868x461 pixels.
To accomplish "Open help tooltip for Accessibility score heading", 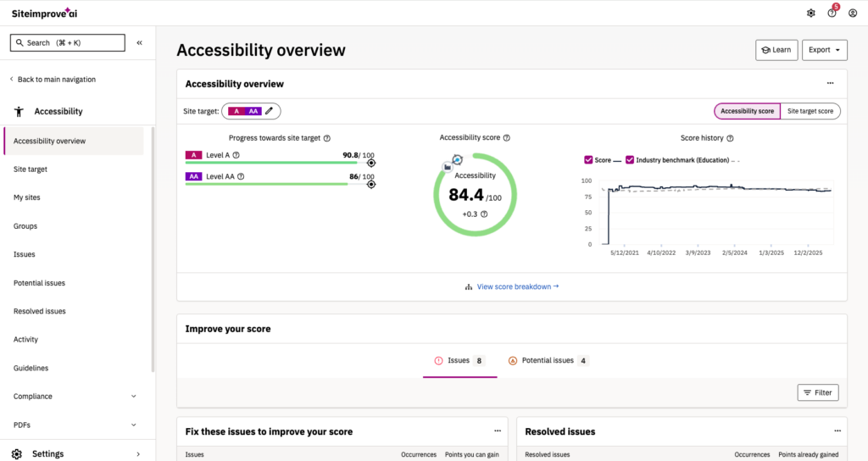I will (507, 138).
